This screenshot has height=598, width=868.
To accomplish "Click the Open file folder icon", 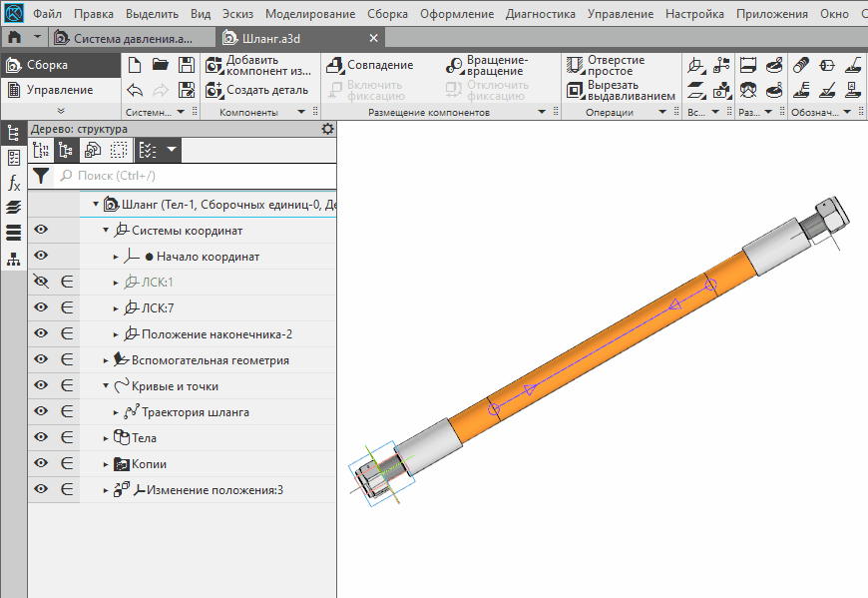I will click(x=161, y=65).
